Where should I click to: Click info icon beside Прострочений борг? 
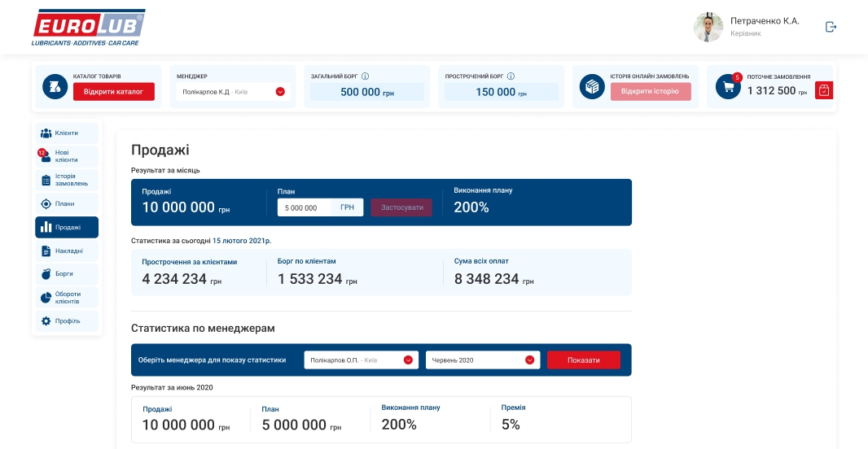tap(511, 76)
